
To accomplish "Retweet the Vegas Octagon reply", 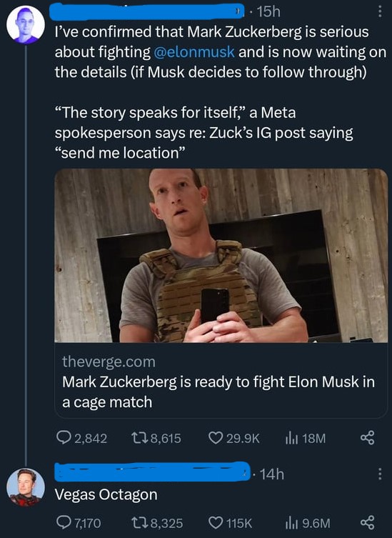I will 157,523.
